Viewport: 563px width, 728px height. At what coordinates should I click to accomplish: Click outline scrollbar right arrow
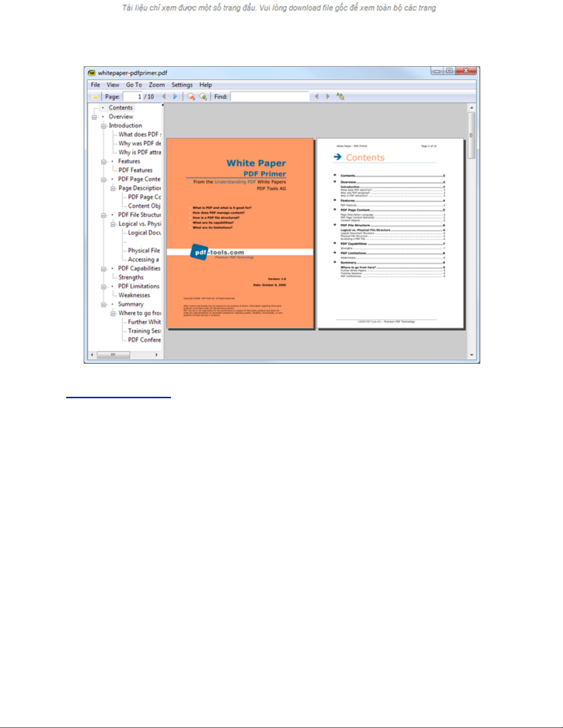pyautogui.click(x=157, y=355)
